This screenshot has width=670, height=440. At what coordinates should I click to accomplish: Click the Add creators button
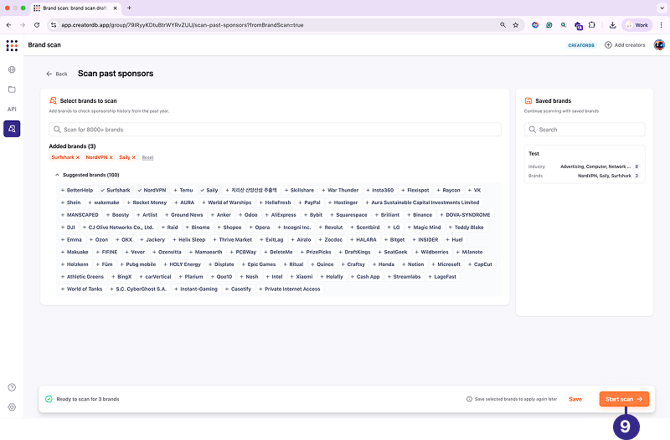pyautogui.click(x=625, y=45)
